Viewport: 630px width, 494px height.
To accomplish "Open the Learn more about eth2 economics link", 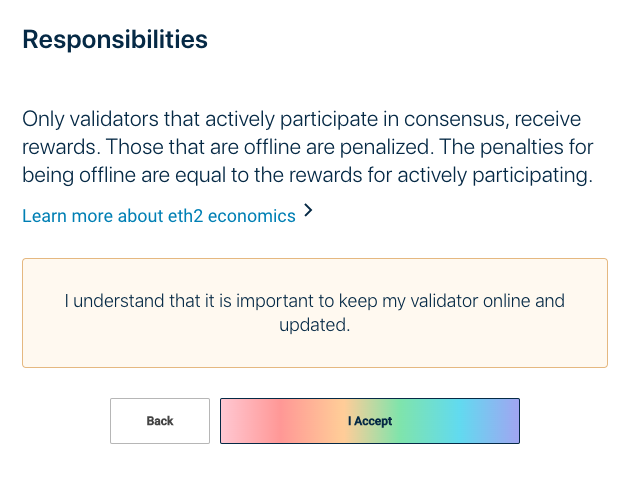I will 158,215.
